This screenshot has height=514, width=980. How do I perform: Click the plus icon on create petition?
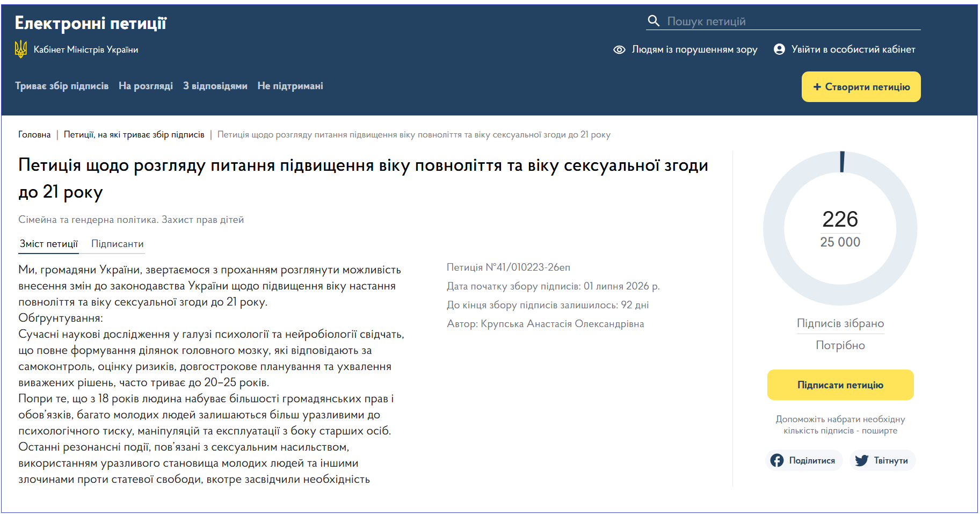[x=817, y=86]
